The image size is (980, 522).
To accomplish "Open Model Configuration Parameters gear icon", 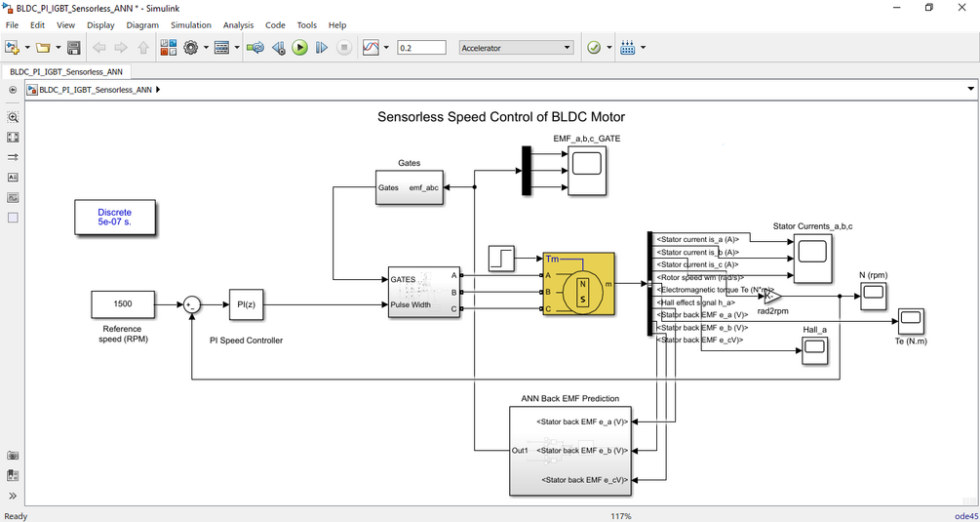I will click(190, 48).
